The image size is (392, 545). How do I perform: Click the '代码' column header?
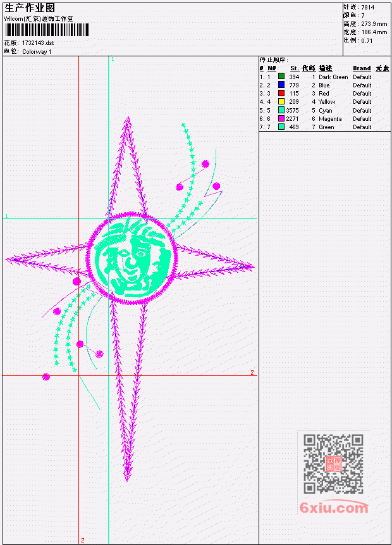309,68
